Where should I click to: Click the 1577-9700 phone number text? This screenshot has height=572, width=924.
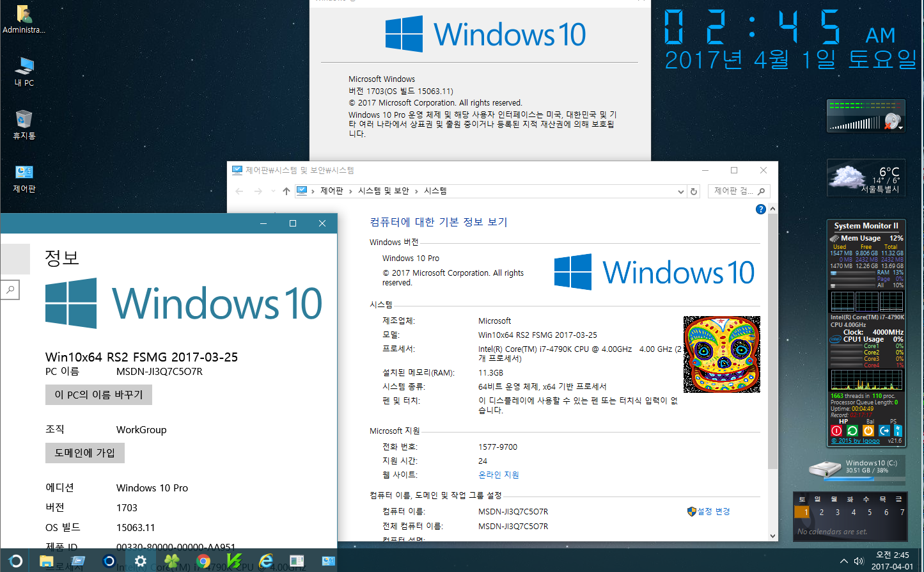click(x=497, y=447)
